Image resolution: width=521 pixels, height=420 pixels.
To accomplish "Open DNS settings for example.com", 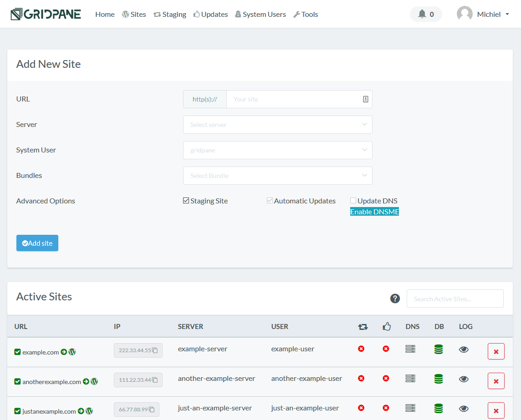I will click(x=410, y=349).
